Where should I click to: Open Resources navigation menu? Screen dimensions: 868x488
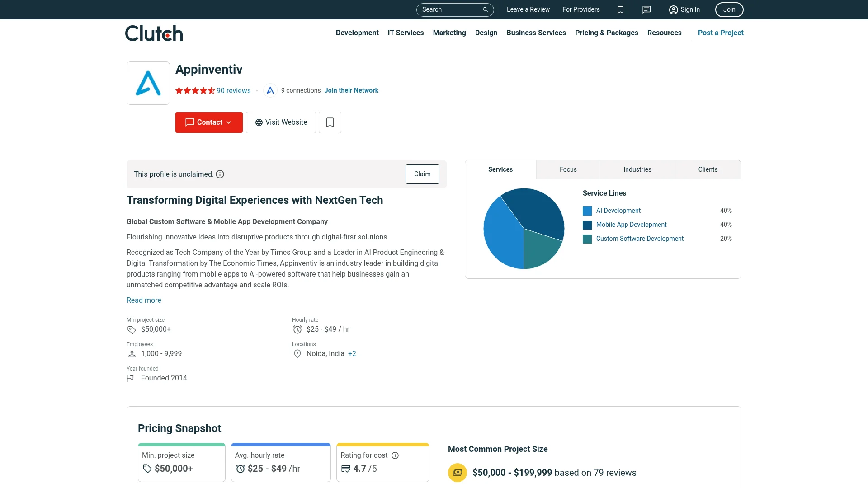click(x=665, y=33)
